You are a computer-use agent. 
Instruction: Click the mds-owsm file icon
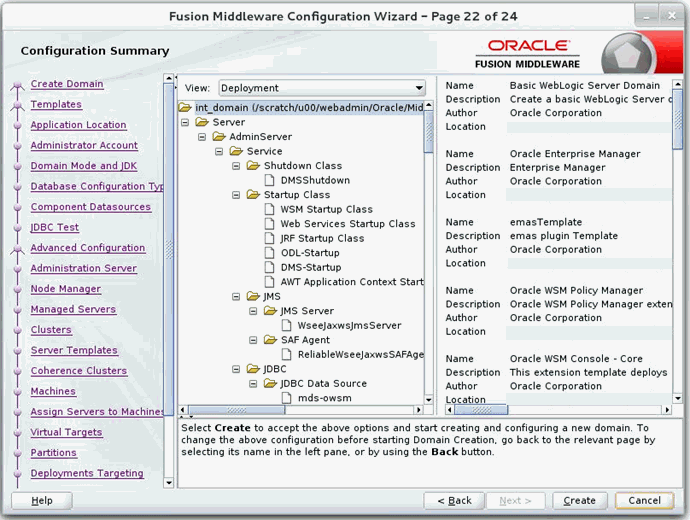(x=286, y=398)
